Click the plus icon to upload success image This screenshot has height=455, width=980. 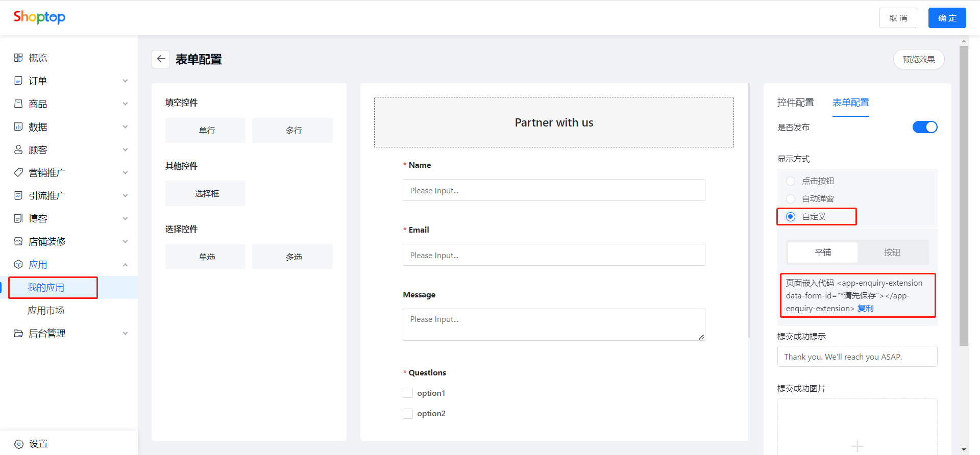tap(857, 446)
